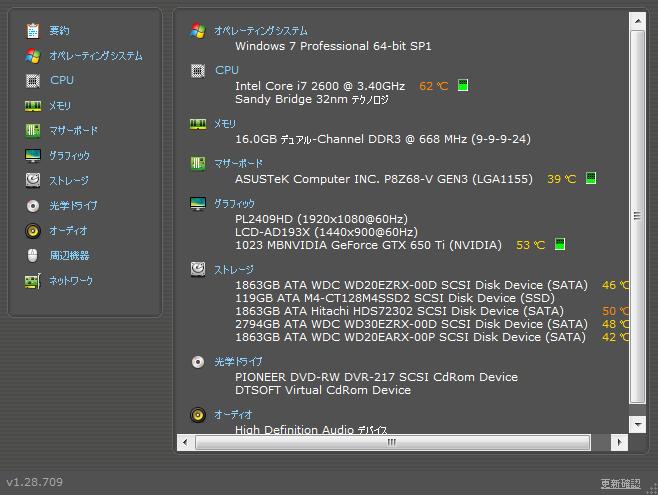Click the PIONEER DVD-RW DVR-217 entry

pyautogui.click(x=376, y=377)
